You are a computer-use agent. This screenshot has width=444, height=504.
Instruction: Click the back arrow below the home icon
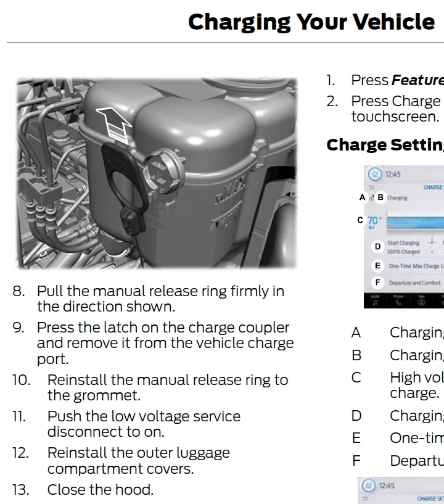(372, 187)
